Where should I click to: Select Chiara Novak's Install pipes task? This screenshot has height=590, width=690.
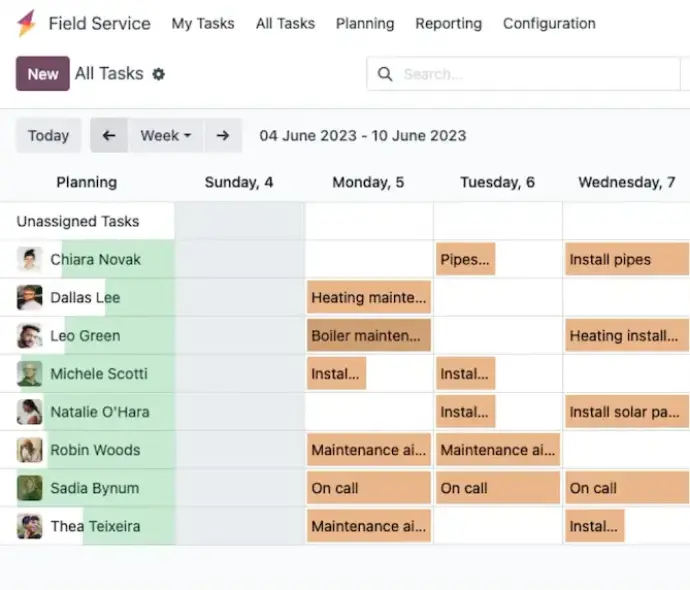coord(627,259)
